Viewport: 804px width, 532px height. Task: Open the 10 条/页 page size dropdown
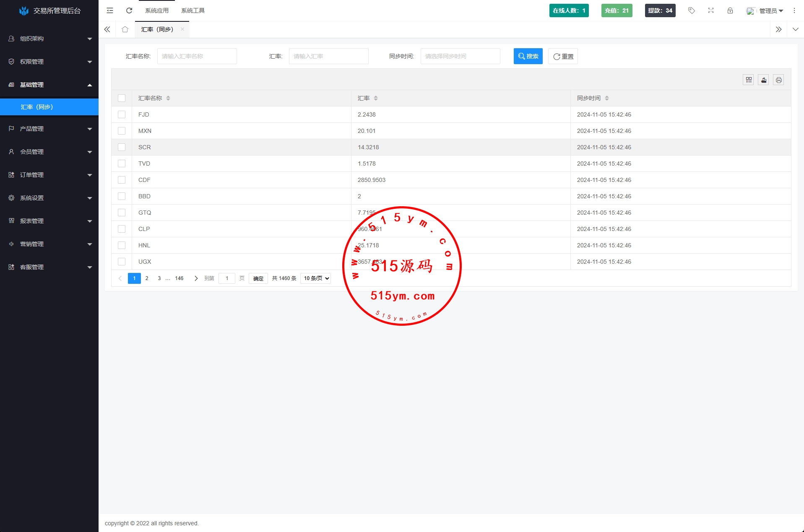click(316, 278)
